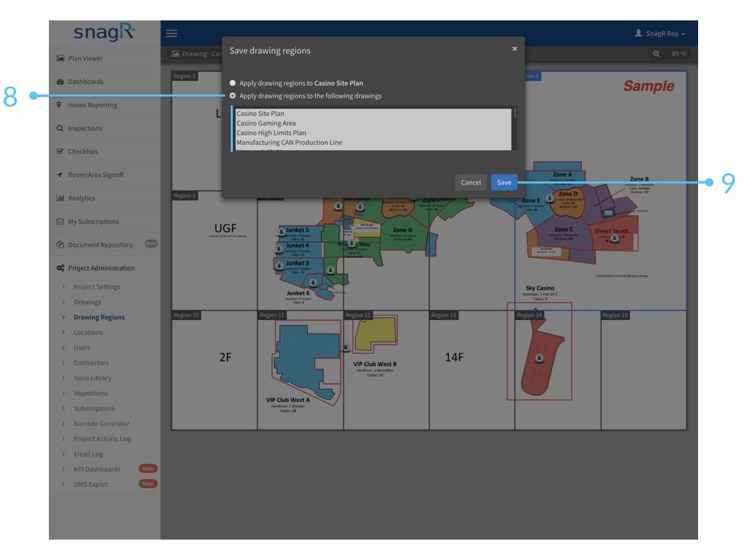This screenshot has height=560, width=747.
Task: Click the Region 14 label
Action: (x=530, y=315)
